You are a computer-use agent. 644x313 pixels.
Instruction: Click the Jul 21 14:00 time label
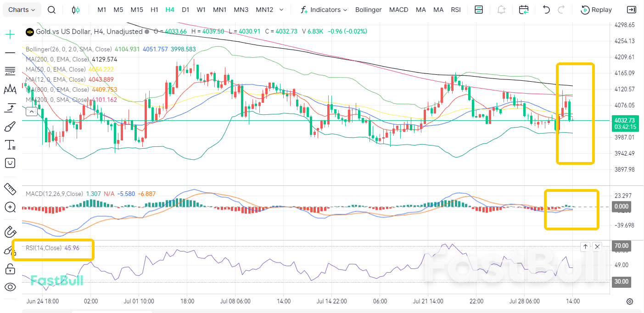[x=428, y=302]
